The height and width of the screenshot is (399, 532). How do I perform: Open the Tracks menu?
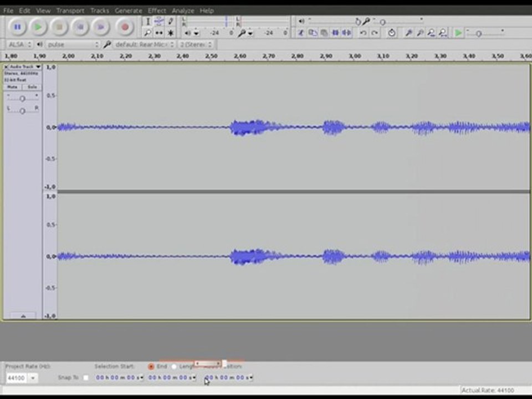tap(99, 11)
